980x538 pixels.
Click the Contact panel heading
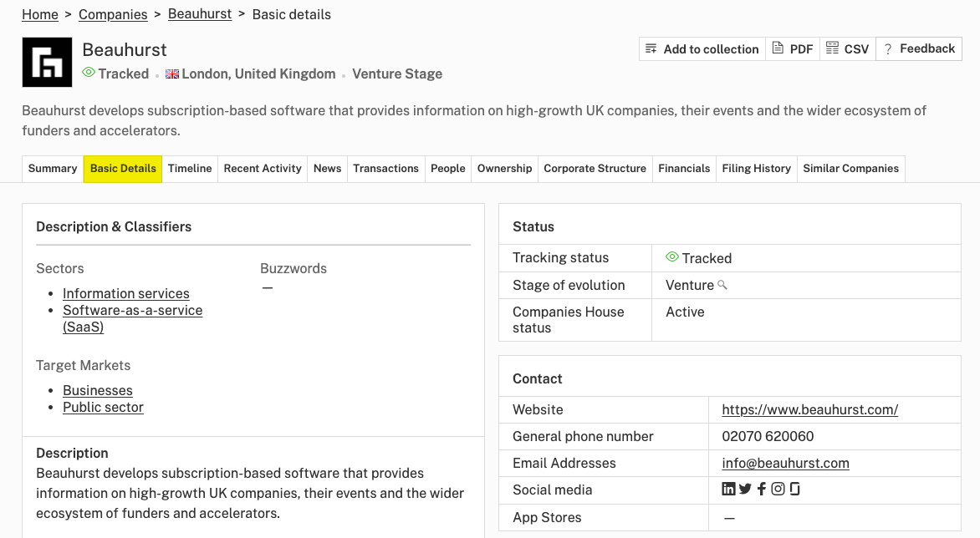click(x=537, y=378)
